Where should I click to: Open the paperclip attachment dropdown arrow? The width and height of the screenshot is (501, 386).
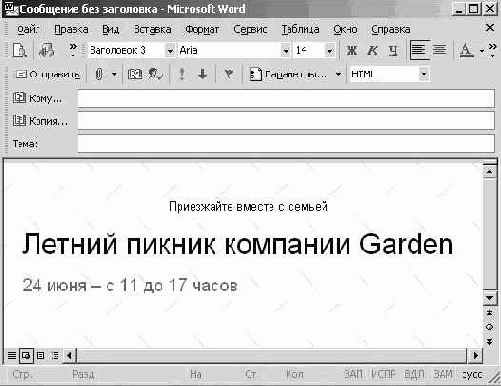114,74
